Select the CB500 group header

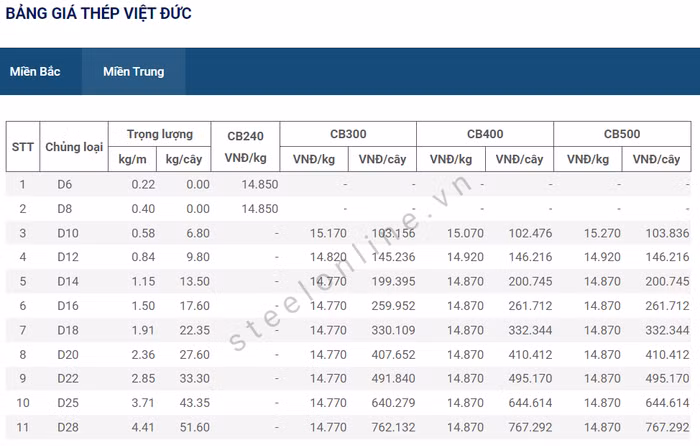point(622,134)
